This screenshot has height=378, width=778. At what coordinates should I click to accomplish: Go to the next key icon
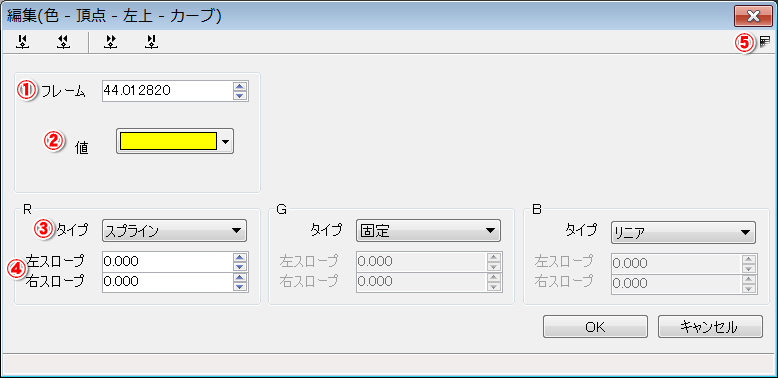click(110, 43)
